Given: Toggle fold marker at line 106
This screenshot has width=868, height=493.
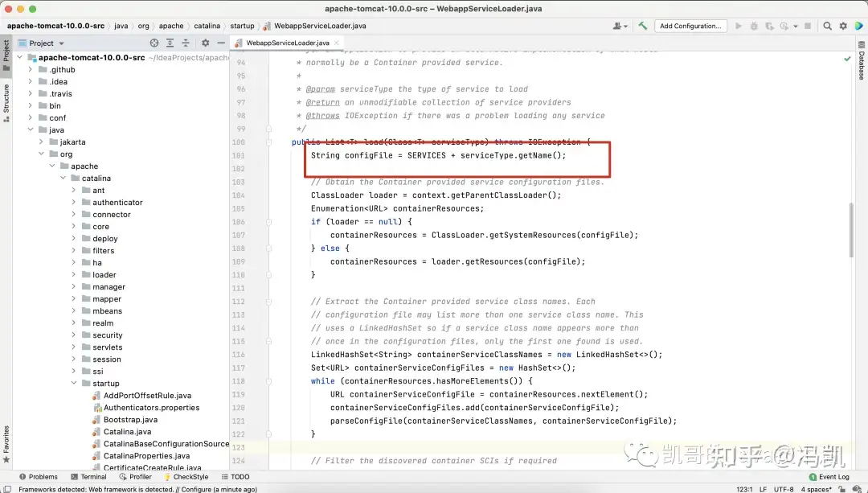Looking at the screenshot, I should pyautogui.click(x=268, y=222).
